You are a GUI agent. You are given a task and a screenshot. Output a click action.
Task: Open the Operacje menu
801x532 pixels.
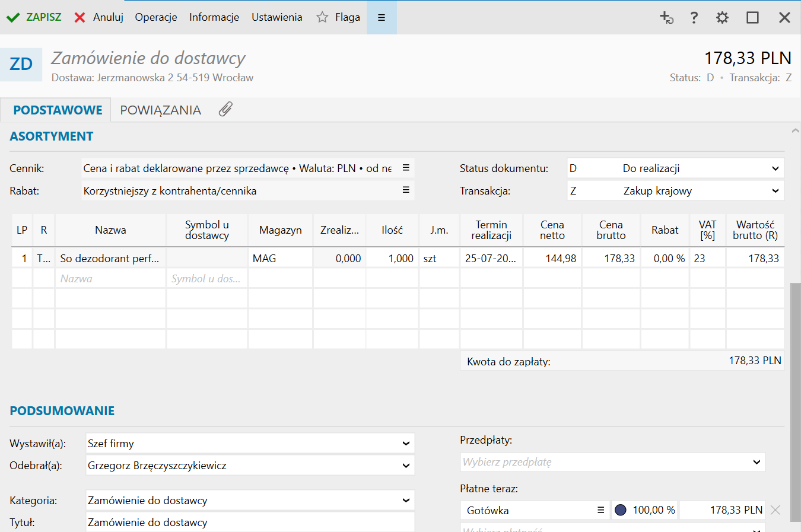pyautogui.click(x=156, y=17)
